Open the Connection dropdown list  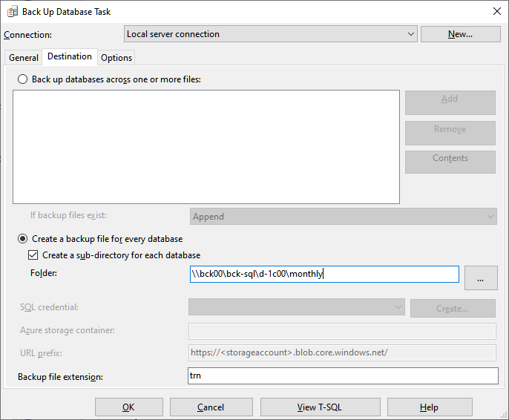[270, 34]
